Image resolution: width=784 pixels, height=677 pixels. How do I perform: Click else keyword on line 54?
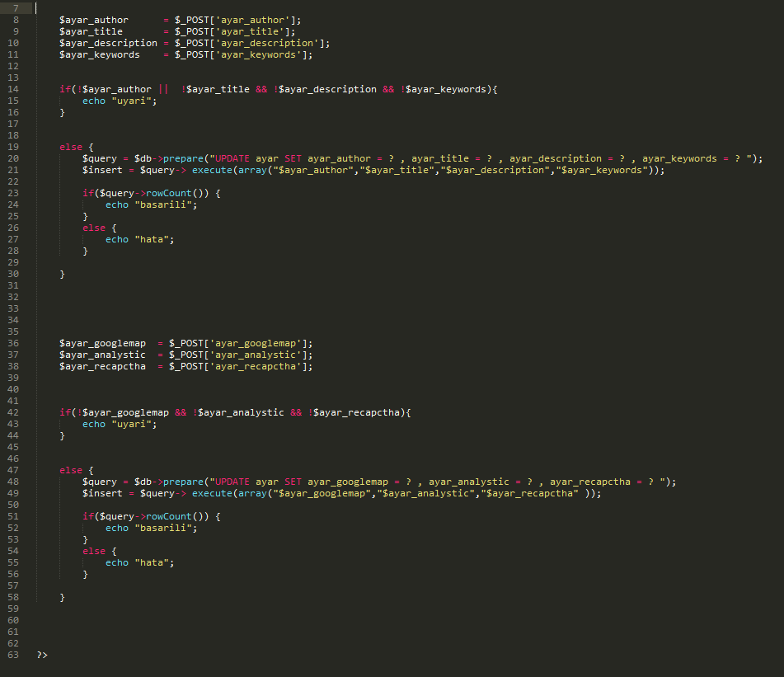click(93, 551)
